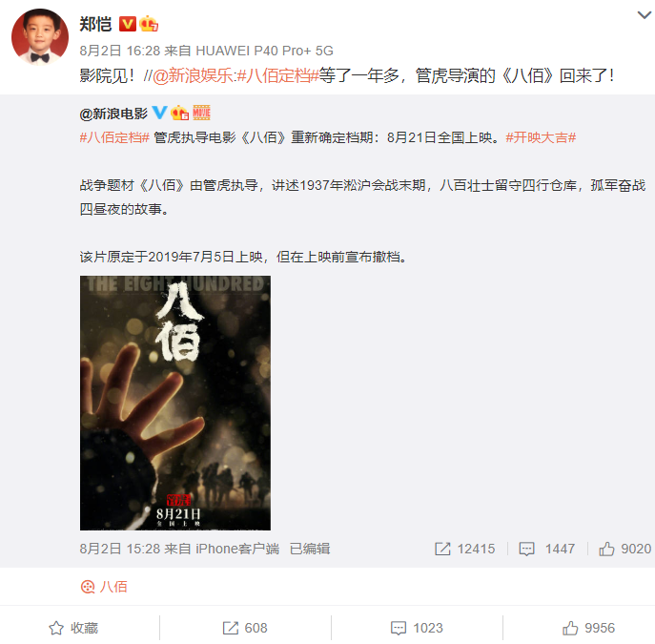This screenshot has height=644, width=655.
Task: Click the orange V verified badge beside 郑恺
Action: click(x=128, y=24)
